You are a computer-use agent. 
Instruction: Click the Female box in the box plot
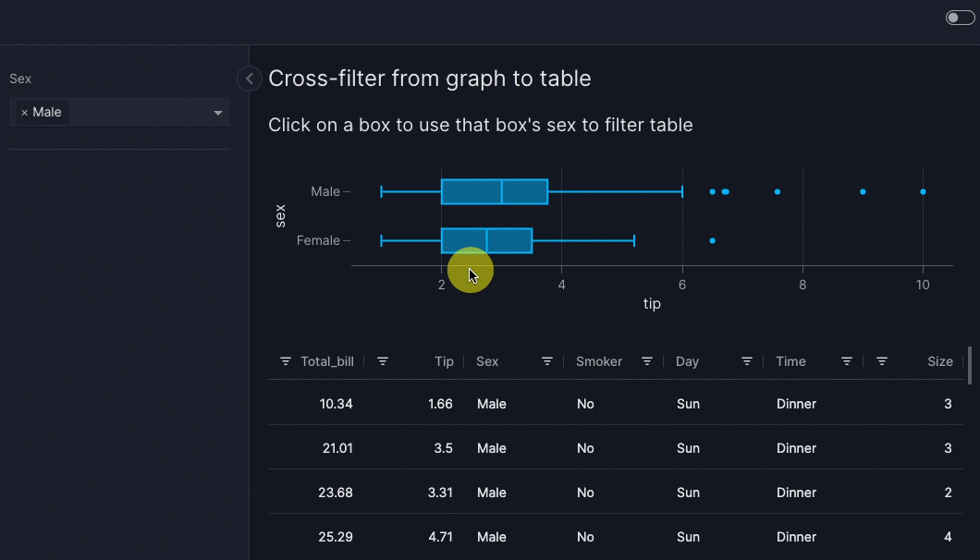tap(486, 240)
